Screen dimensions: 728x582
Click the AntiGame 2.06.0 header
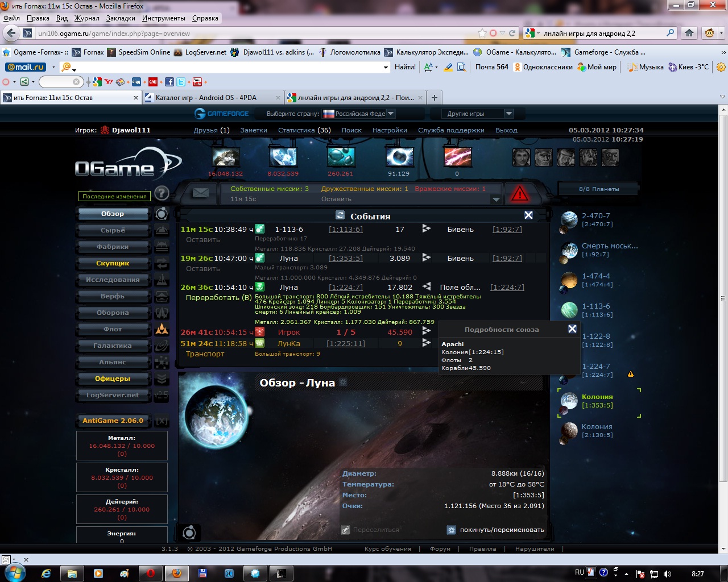[113, 421]
